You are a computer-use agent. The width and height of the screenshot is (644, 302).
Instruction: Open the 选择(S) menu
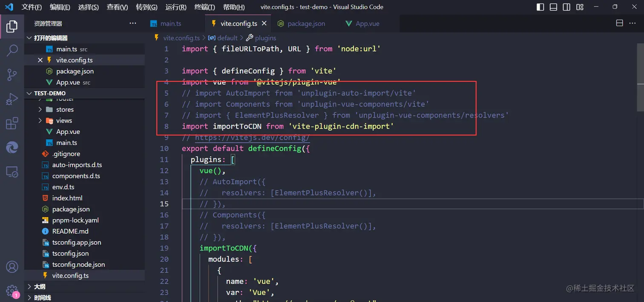point(88,7)
